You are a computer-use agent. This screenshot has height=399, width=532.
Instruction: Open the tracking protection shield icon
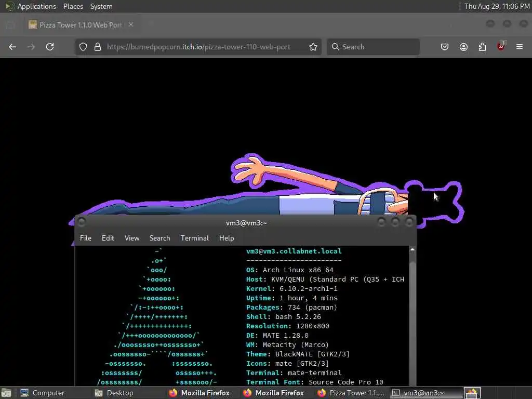pyautogui.click(x=83, y=47)
